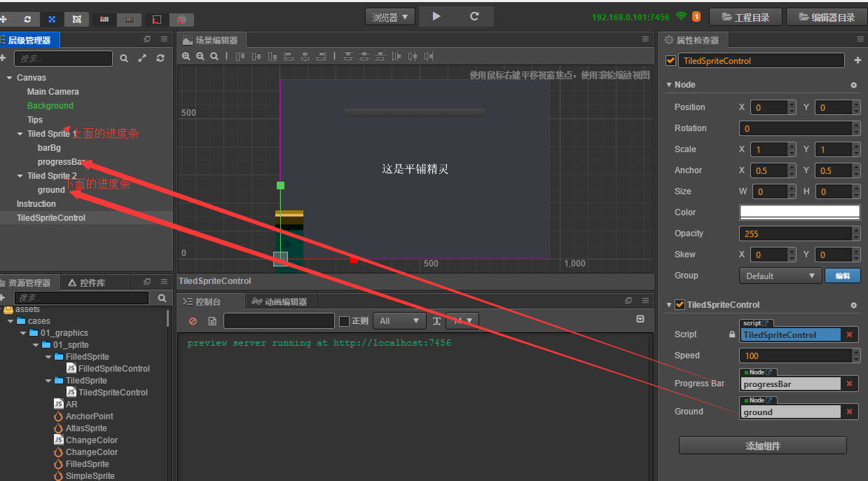868x481 pixels.
Task: Click the hierarchy search field
Action: (x=63, y=58)
